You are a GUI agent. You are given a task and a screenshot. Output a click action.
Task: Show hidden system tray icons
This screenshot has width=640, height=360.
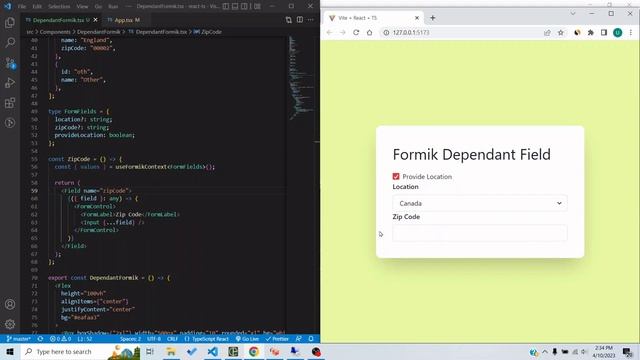click(x=545, y=351)
